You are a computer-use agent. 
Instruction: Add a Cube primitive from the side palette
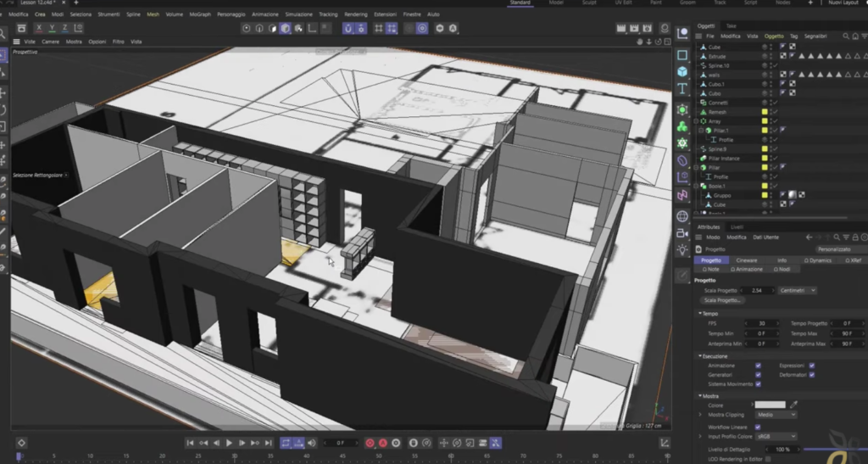coord(682,71)
